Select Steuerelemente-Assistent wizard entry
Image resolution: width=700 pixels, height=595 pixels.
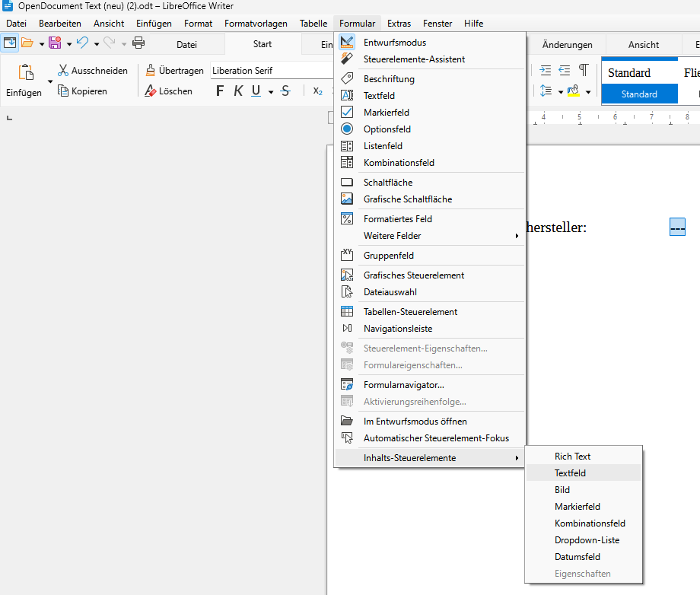coord(414,59)
